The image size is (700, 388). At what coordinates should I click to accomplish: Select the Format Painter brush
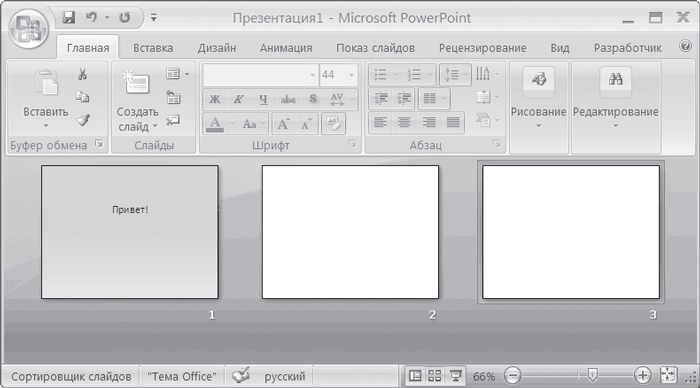pyautogui.click(x=83, y=120)
